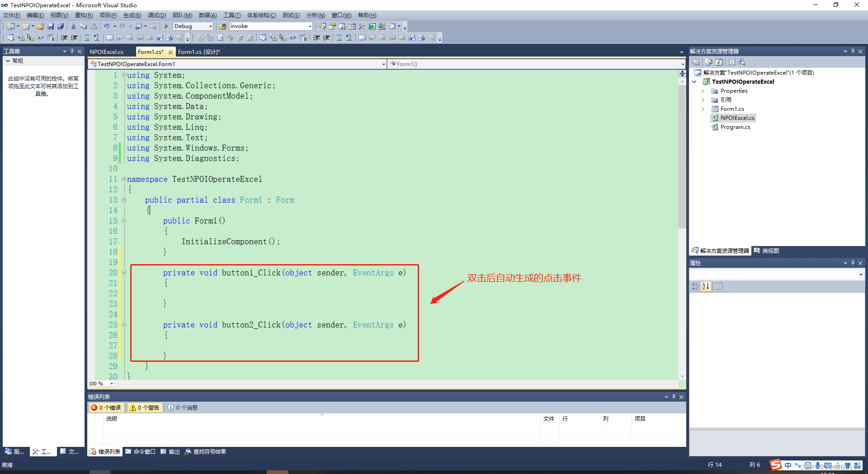Collapse the button1_Click method outline
This screenshot has width=868, height=474.
pos(124,273)
